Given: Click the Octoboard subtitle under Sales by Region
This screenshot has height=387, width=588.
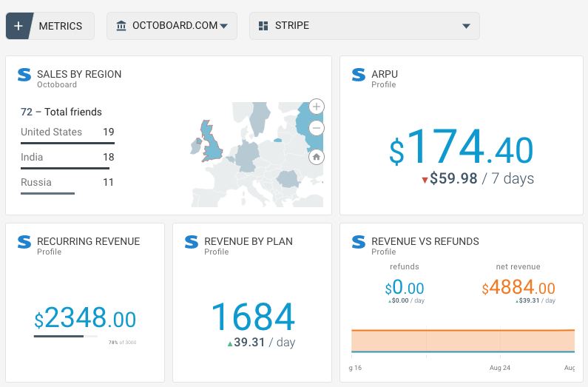Looking at the screenshot, I should point(57,85).
